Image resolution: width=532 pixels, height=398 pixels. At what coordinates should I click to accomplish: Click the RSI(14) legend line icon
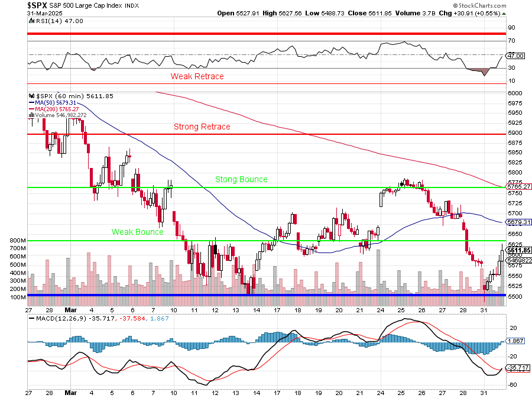pyautogui.click(x=31, y=21)
